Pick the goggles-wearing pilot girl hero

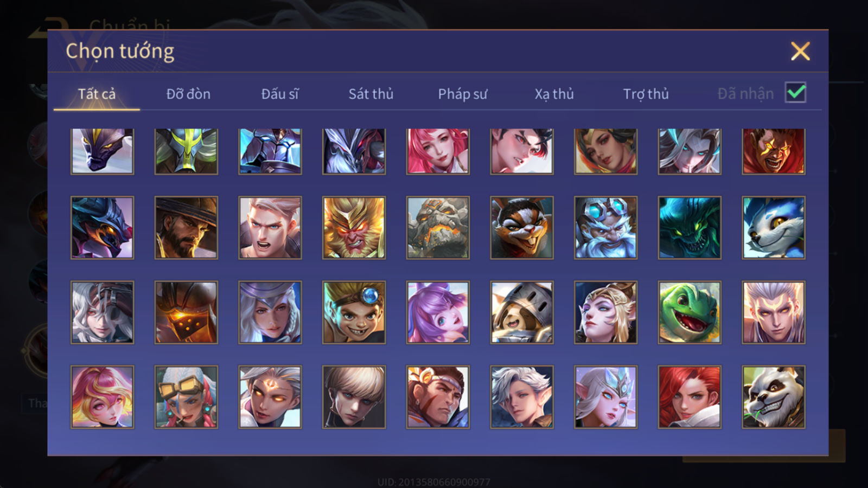pyautogui.click(x=186, y=397)
